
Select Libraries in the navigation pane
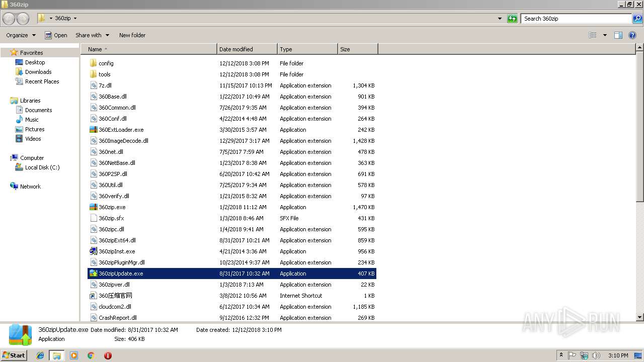[x=30, y=101]
